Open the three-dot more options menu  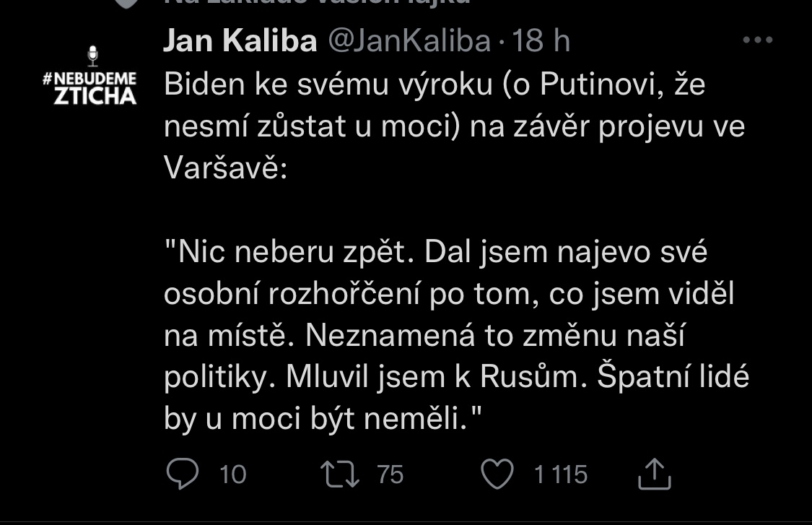[x=757, y=41]
